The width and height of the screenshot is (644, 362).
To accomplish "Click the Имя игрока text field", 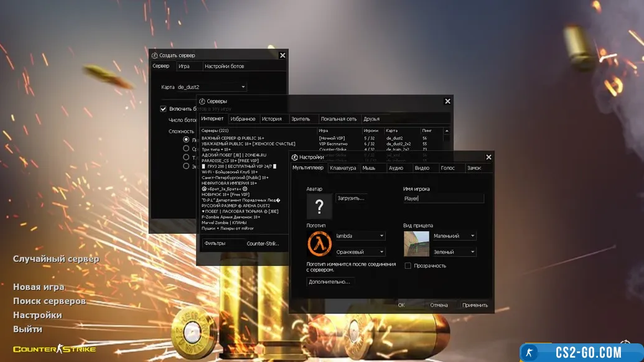I will [x=443, y=198].
